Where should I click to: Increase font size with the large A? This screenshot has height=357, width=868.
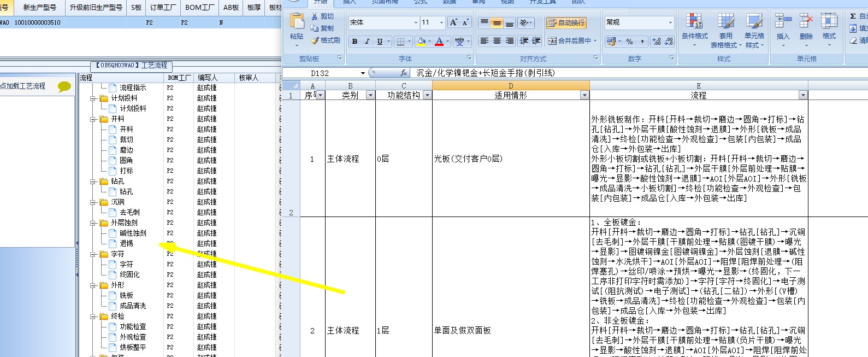453,22
